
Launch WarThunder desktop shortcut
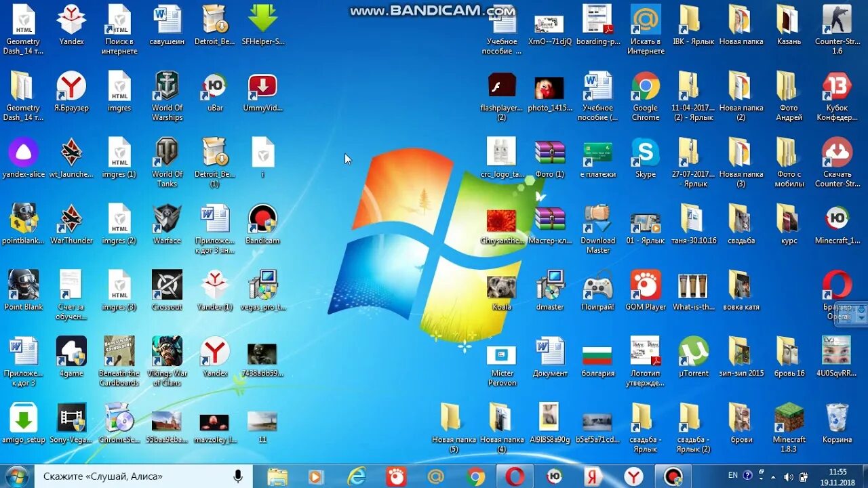(71, 224)
